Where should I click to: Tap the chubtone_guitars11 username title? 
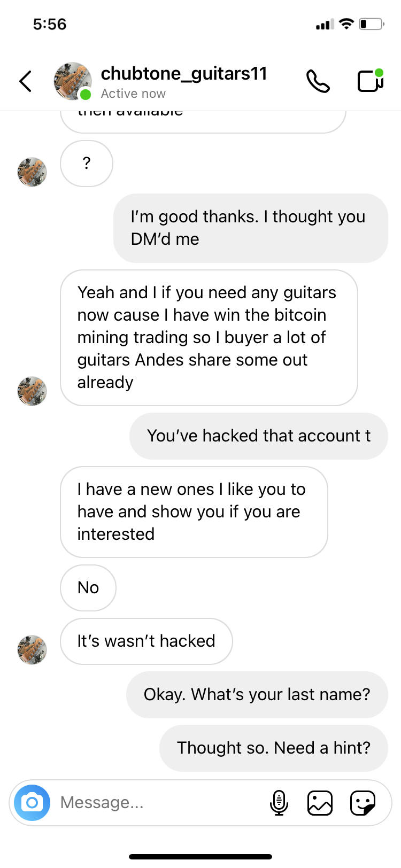click(x=184, y=73)
